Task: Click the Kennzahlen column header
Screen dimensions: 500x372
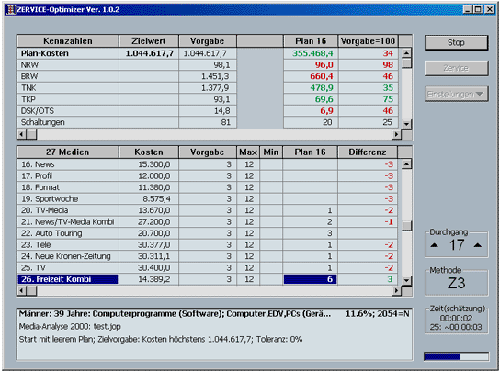Action: [68, 41]
